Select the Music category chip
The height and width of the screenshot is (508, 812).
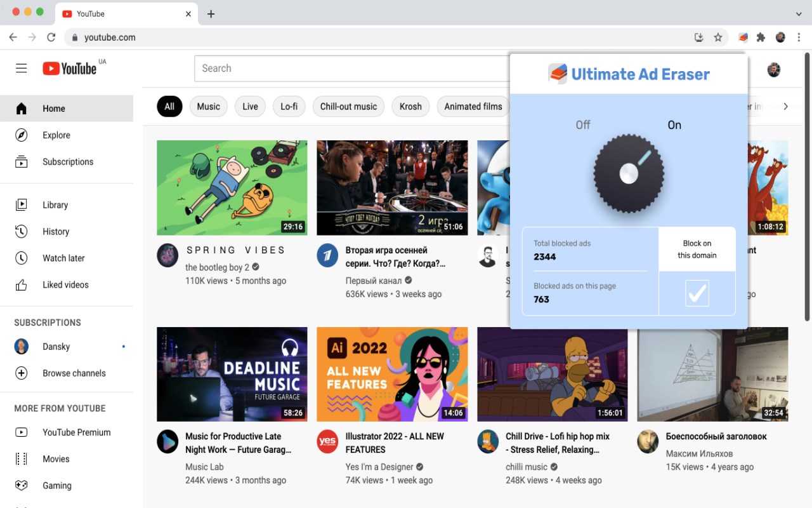[208, 107]
